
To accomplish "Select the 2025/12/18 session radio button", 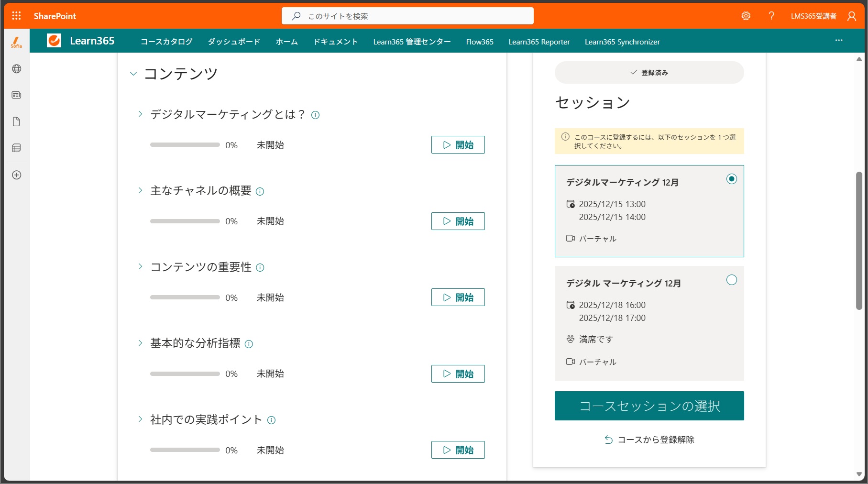I will 731,280.
